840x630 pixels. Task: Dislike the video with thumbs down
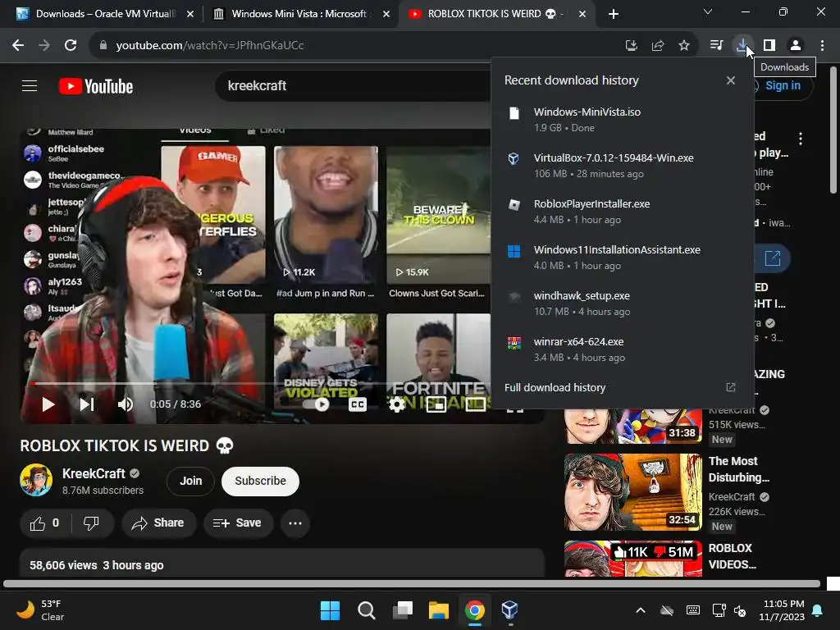[x=92, y=523]
